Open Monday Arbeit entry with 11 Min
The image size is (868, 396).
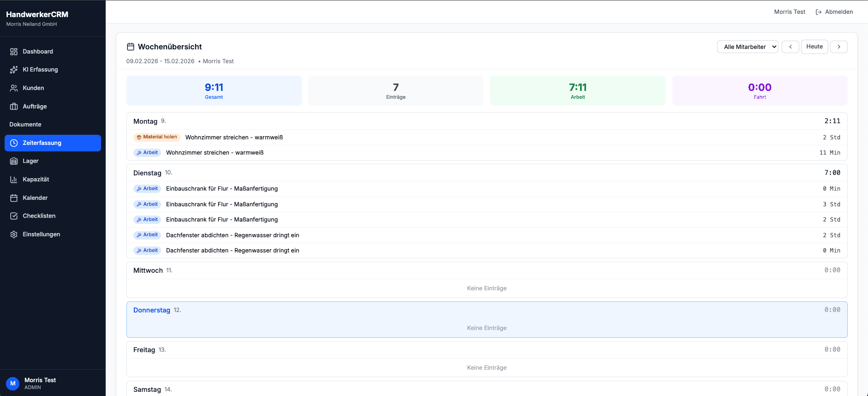[487, 153]
